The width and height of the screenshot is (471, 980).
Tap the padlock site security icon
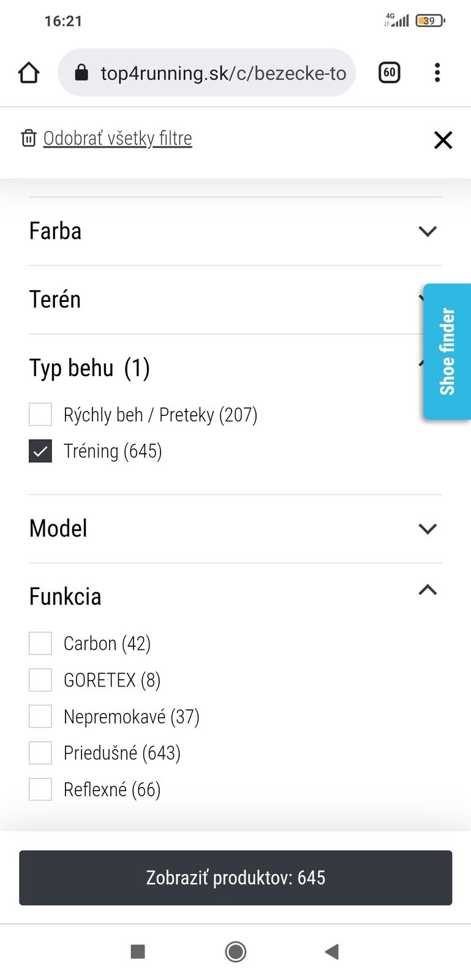pos(81,73)
